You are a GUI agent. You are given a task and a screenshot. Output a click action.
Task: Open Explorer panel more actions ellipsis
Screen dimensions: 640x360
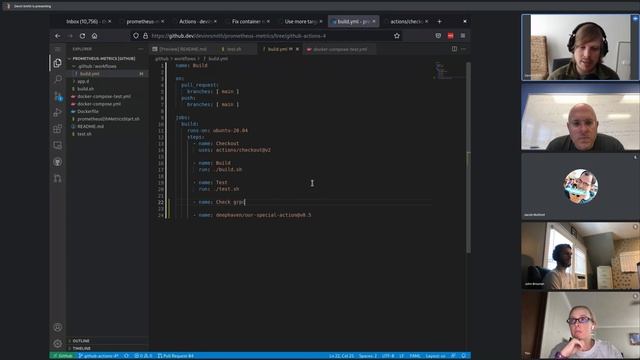[141, 49]
